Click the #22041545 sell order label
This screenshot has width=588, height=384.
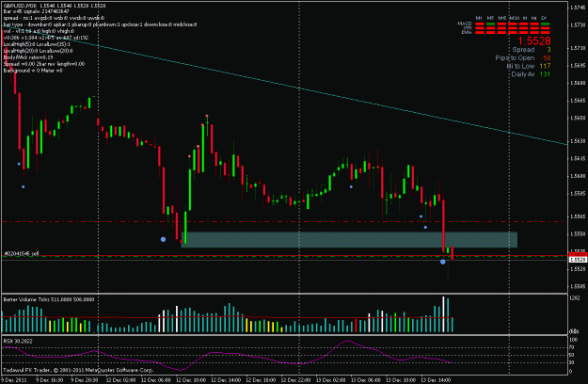(x=21, y=253)
